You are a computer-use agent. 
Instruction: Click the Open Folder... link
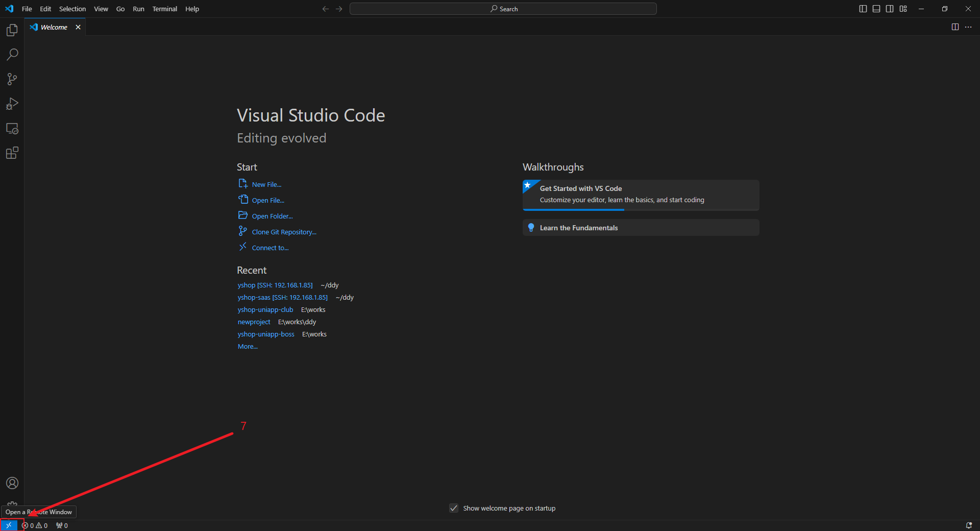(272, 216)
